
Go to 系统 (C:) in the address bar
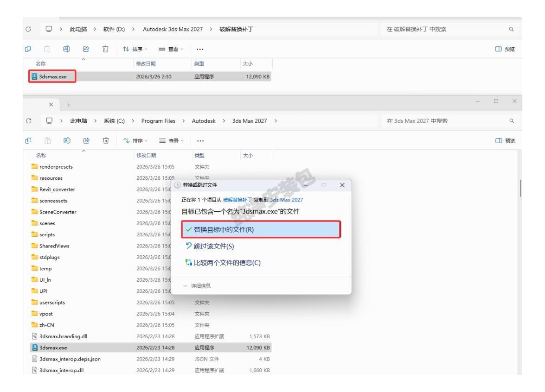pos(114,121)
